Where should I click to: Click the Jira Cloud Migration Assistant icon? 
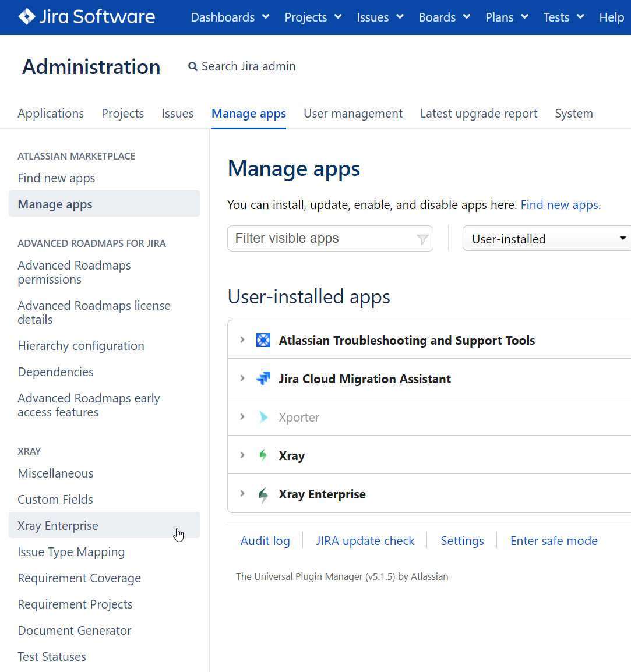tap(263, 379)
